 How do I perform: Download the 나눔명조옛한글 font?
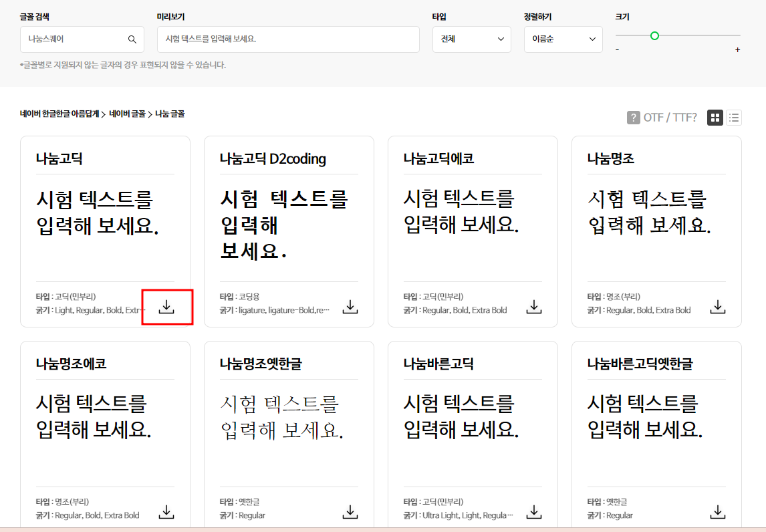coord(350,511)
